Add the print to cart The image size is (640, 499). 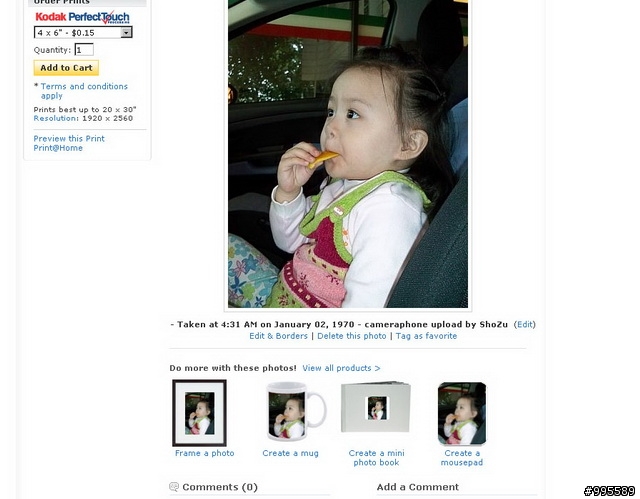[66, 68]
